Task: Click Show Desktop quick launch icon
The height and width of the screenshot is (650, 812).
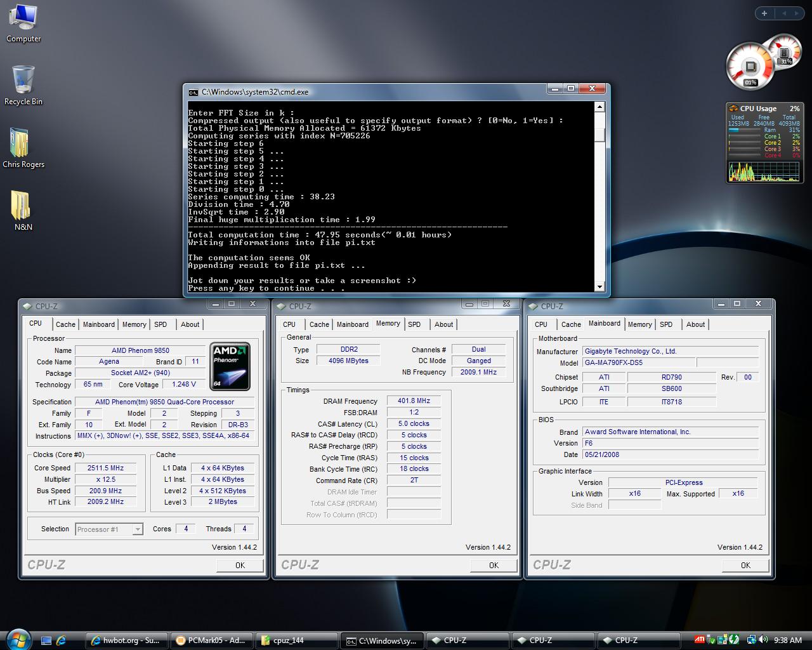Action: (46, 640)
